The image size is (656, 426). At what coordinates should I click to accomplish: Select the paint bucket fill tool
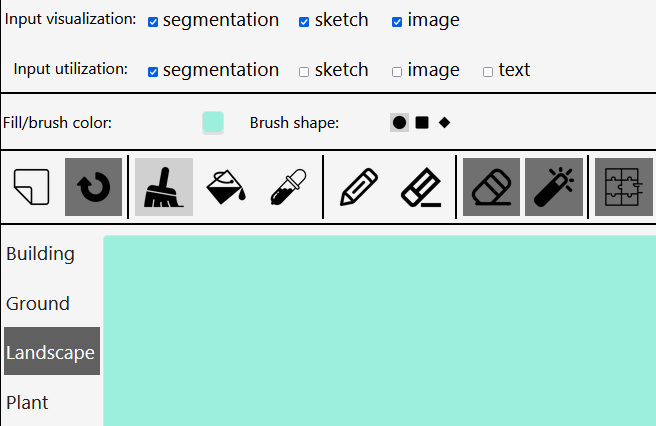pos(226,187)
